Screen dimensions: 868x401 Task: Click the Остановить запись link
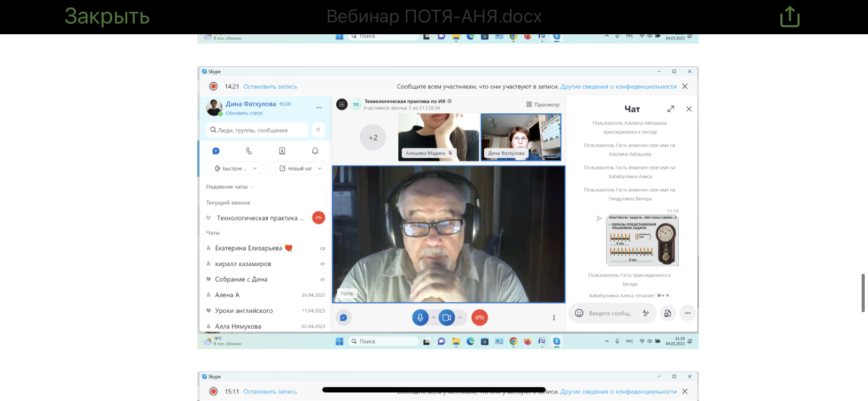(x=270, y=87)
